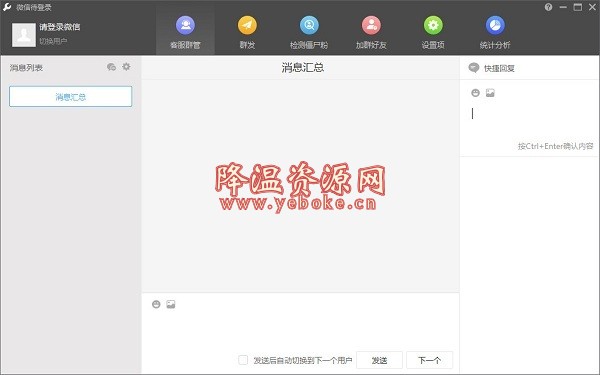The width and height of the screenshot is (600, 375).
Task: Click the 快捷回复 label text
Action: click(x=499, y=68)
